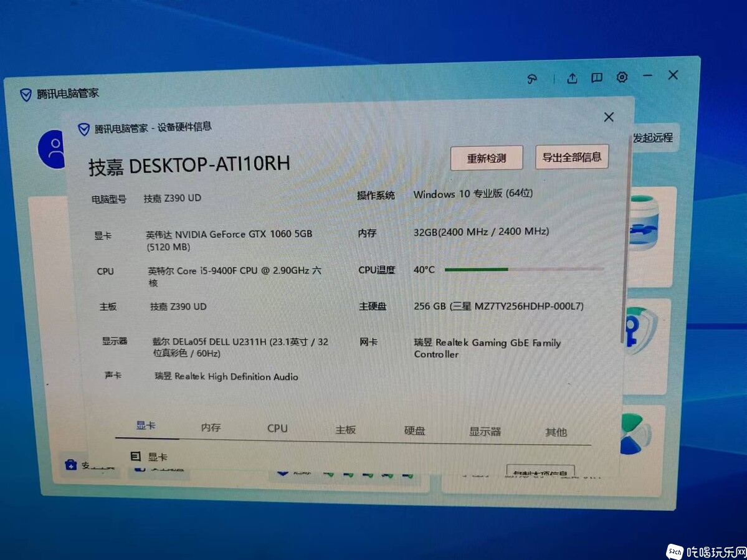Open the settings gear in main window title bar
The image size is (747, 560).
pyautogui.click(x=622, y=77)
